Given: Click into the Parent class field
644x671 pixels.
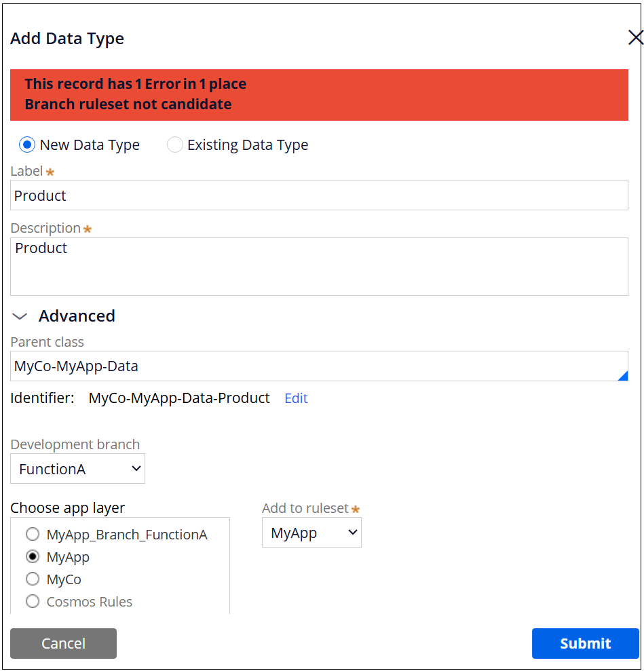Looking at the screenshot, I should [x=312, y=366].
